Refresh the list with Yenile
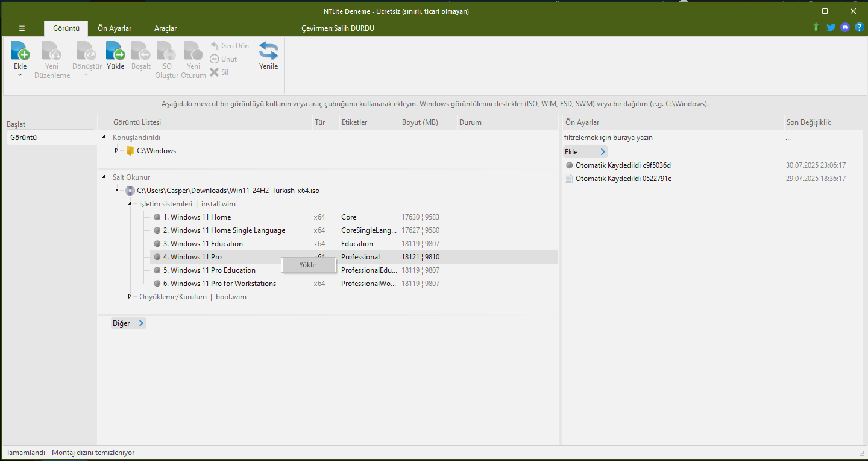868x461 pixels. [x=269, y=56]
